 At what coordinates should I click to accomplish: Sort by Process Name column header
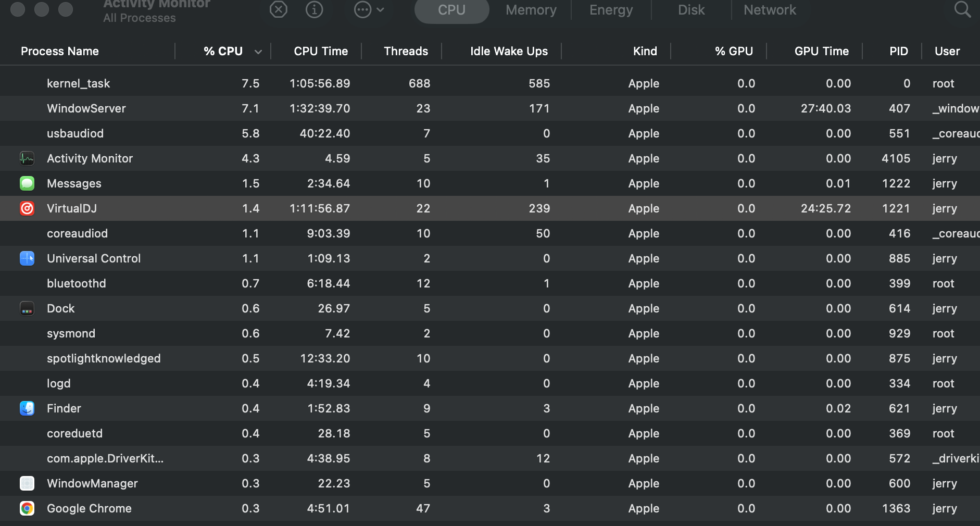[60, 51]
